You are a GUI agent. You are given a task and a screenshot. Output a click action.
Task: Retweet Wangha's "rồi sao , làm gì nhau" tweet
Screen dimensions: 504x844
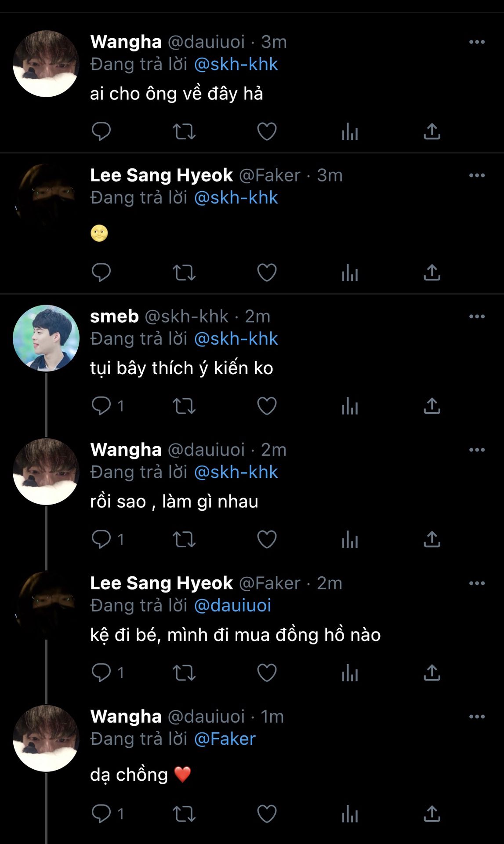tap(184, 539)
